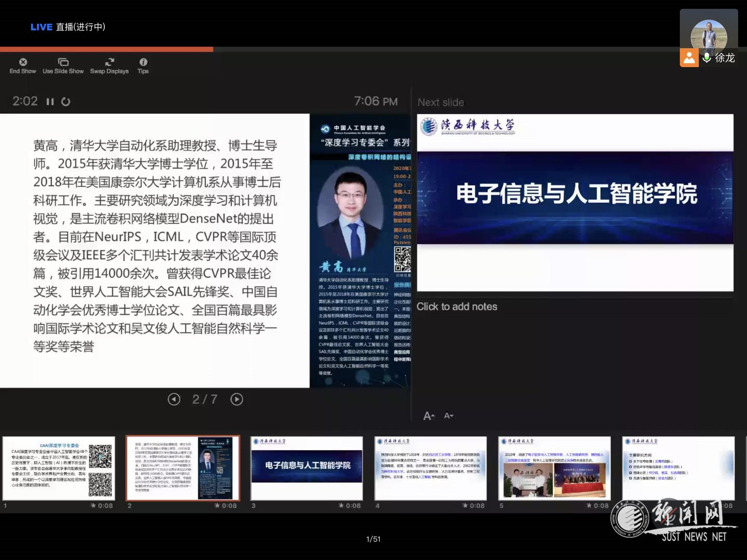Go to the previous slide arrow
Viewport: 747px width, 560px height.
[x=174, y=399]
